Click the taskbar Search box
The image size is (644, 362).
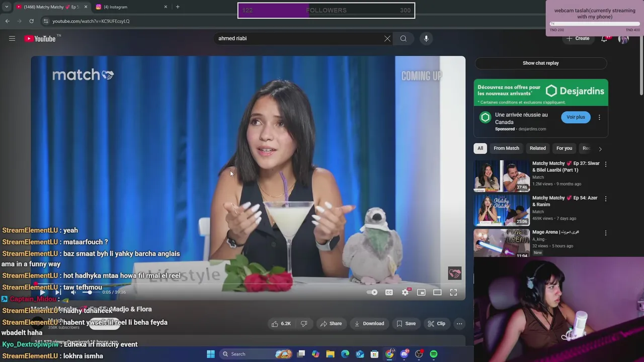point(257,354)
